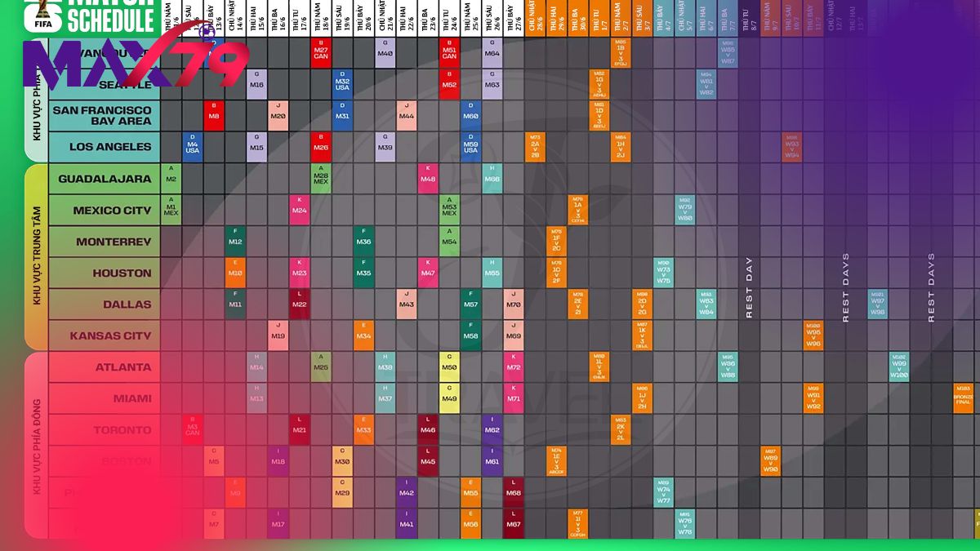Open match cell M95 W86 v W88
This screenshot has width=980, height=551.
728,367
